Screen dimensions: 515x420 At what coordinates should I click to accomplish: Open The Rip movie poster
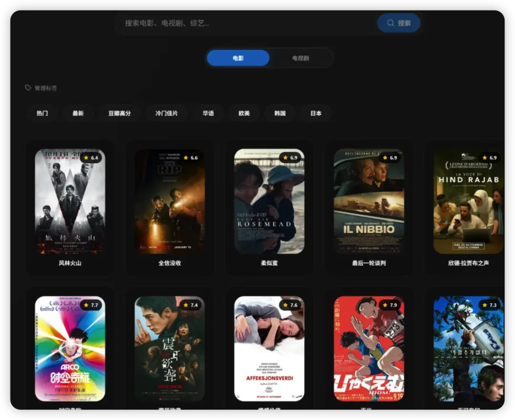point(170,201)
